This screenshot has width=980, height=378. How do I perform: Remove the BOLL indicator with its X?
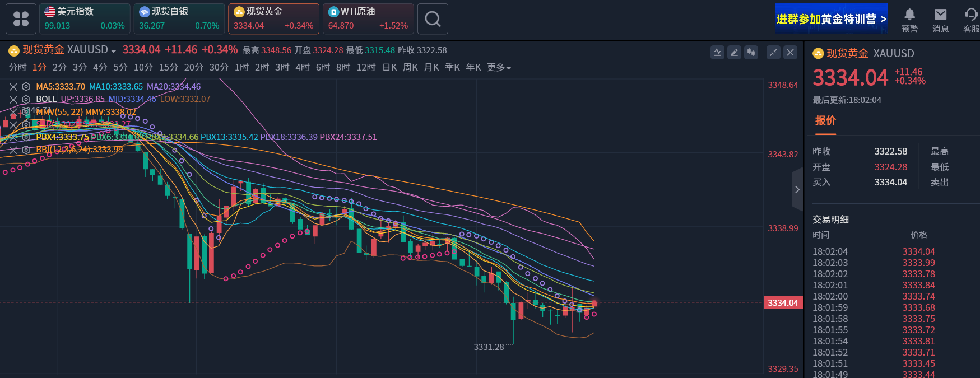coord(13,99)
